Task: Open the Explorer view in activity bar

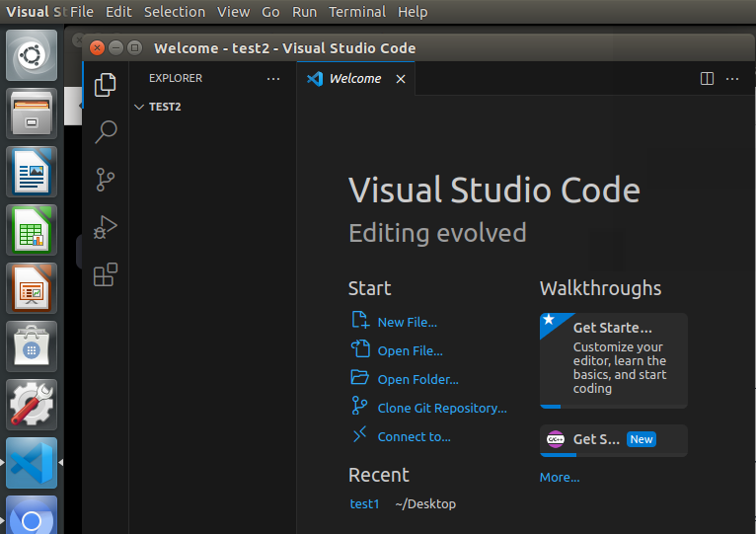Action: click(105, 86)
